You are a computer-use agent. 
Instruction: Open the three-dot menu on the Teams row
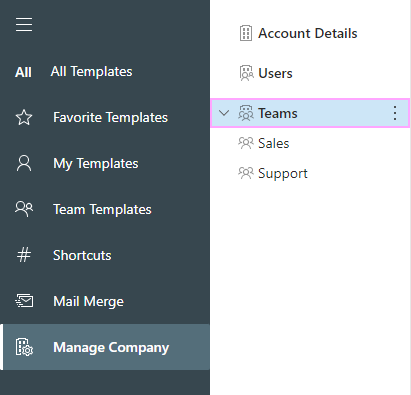(x=395, y=113)
